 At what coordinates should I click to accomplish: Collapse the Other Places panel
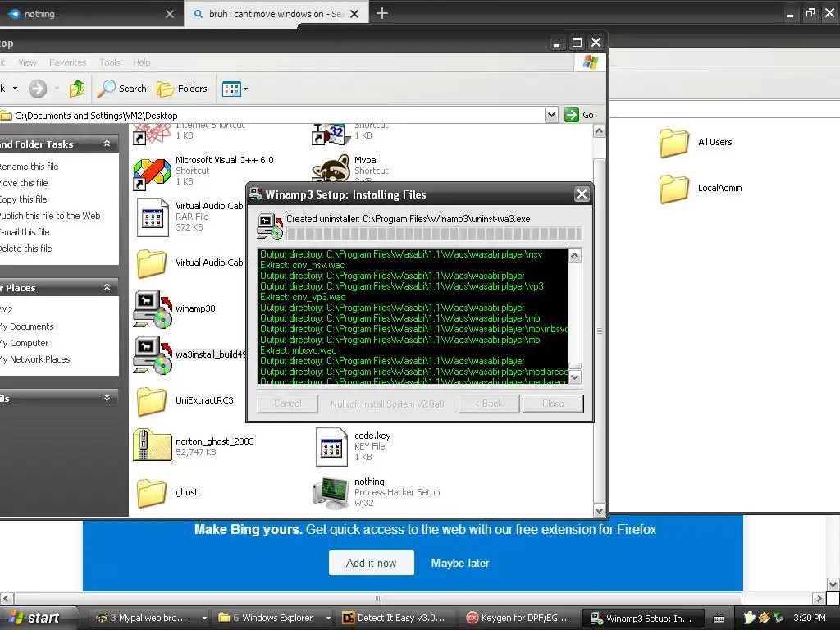(x=107, y=287)
